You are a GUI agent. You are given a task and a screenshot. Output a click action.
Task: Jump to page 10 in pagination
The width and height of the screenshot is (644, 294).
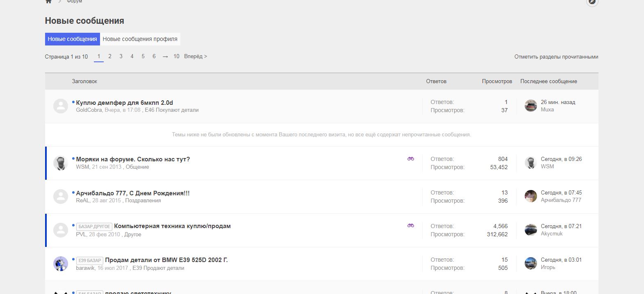pos(176,57)
